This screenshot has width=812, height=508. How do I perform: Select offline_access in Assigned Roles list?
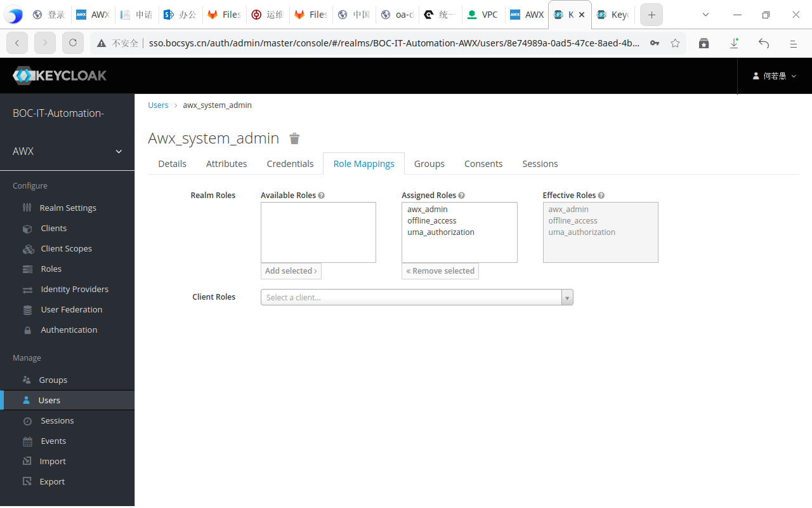[x=432, y=221]
